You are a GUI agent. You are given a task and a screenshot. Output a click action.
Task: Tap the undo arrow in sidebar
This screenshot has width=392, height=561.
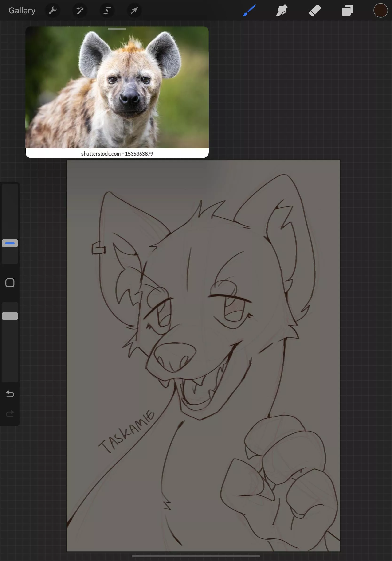(10, 394)
